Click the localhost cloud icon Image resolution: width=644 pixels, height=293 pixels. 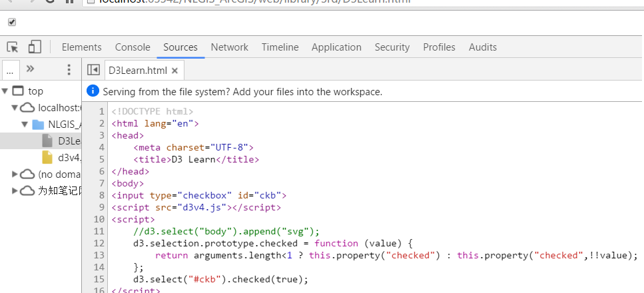pyautogui.click(x=27, y=108)
